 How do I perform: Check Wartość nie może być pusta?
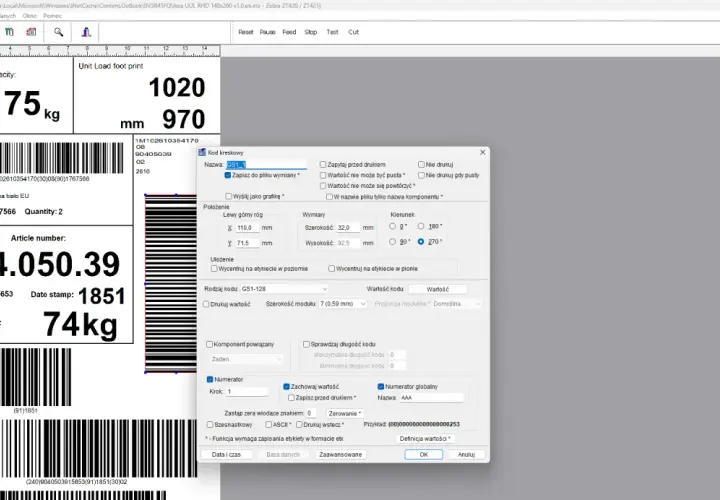[323, 175]
